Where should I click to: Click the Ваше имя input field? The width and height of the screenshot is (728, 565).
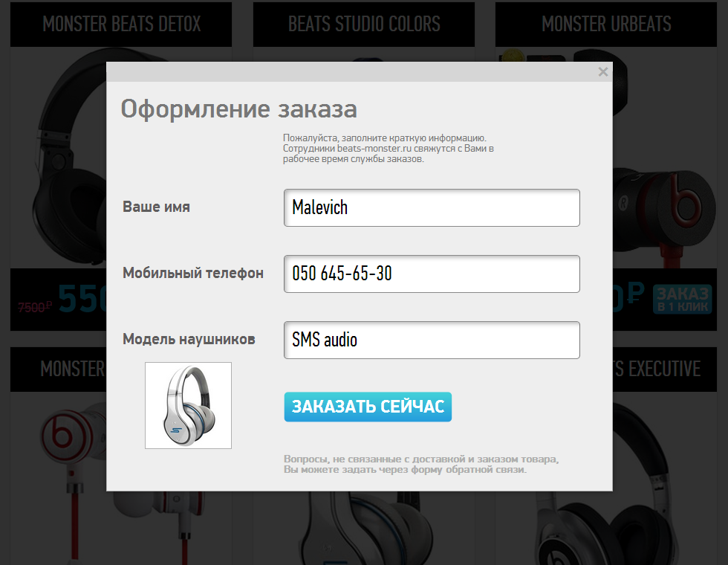432,207
